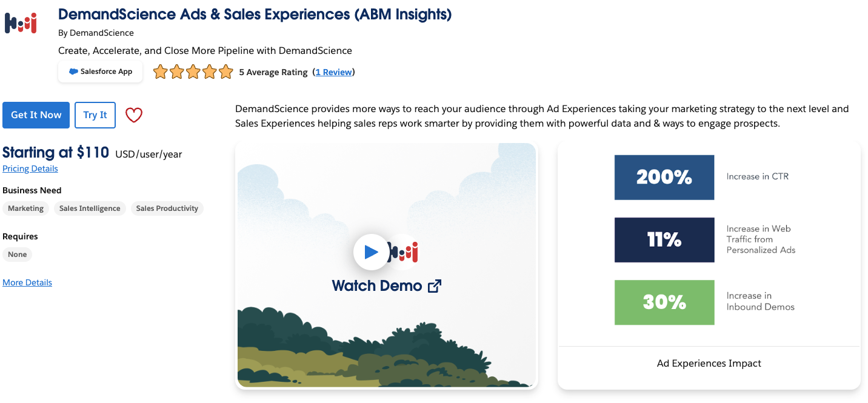Open the 1 Review link
Image resolution: width=868 pixels, height=403 pixels.
point(333,72)
